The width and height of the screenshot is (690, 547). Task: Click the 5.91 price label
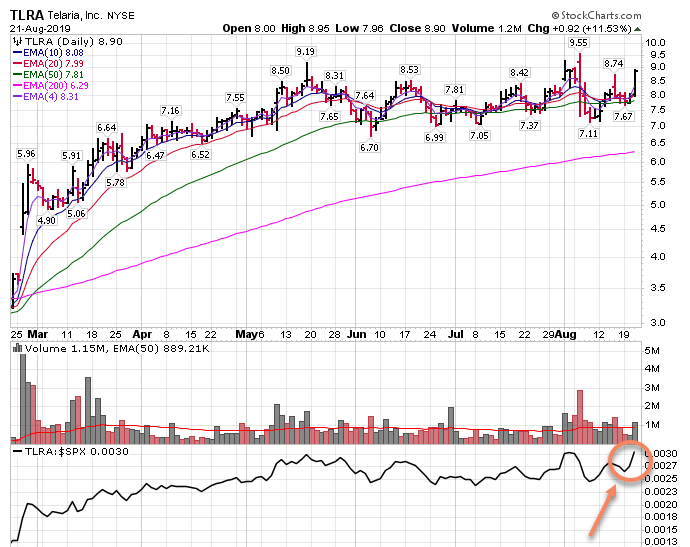pyautogui.click(x=71, y=155)
